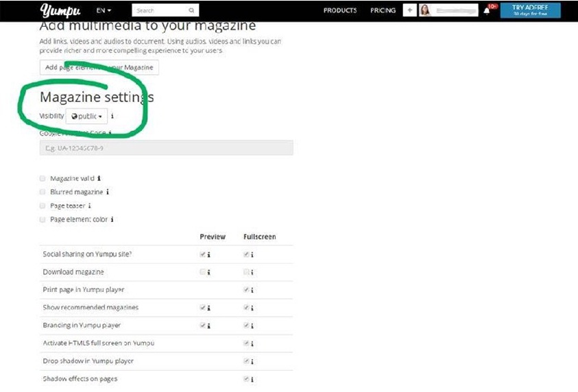Info icon for Shadow effects on pages
The image size is (578, 392).
point(252,379)
